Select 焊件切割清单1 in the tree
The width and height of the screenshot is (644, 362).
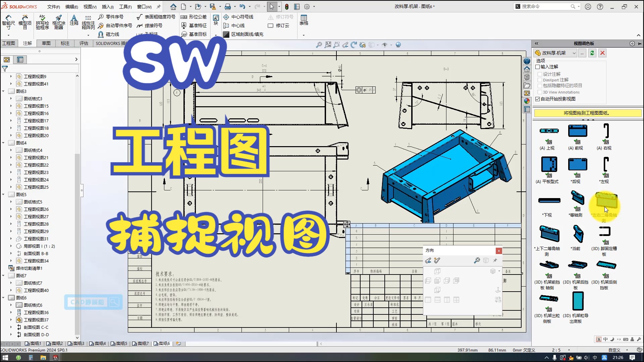29,268
